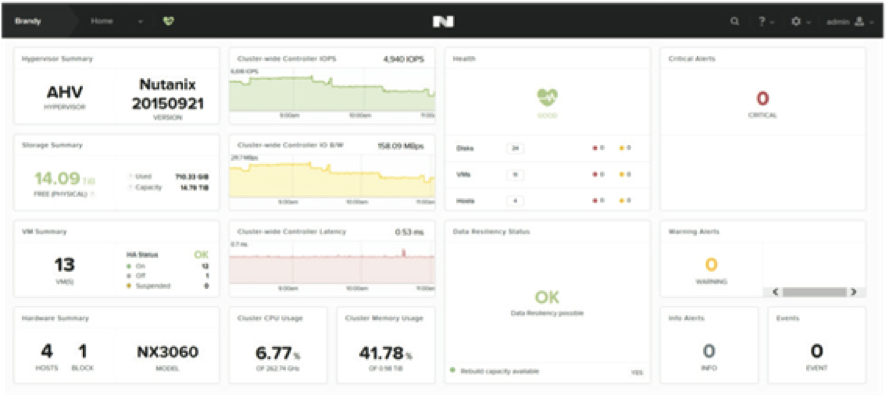Click the VMs count badge
Screen dimensions: 889x395
[515, 175]
